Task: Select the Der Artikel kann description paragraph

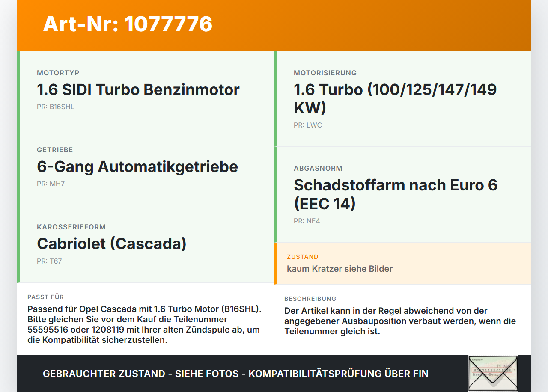Action: [400, 321]
